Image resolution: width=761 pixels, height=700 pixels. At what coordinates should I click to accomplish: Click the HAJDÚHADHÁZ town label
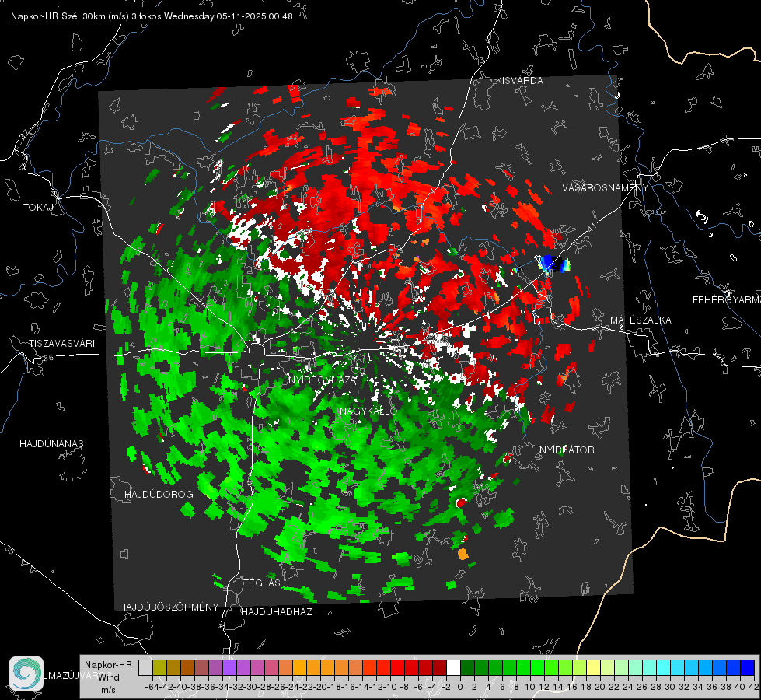[x=278, y=612]
